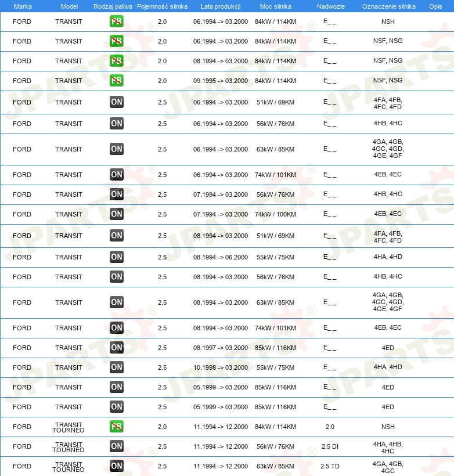Click the 85kW / 116KM cell in the 08.1997 row
This screenshot has width=454, height=476.
tap(275, 348)
